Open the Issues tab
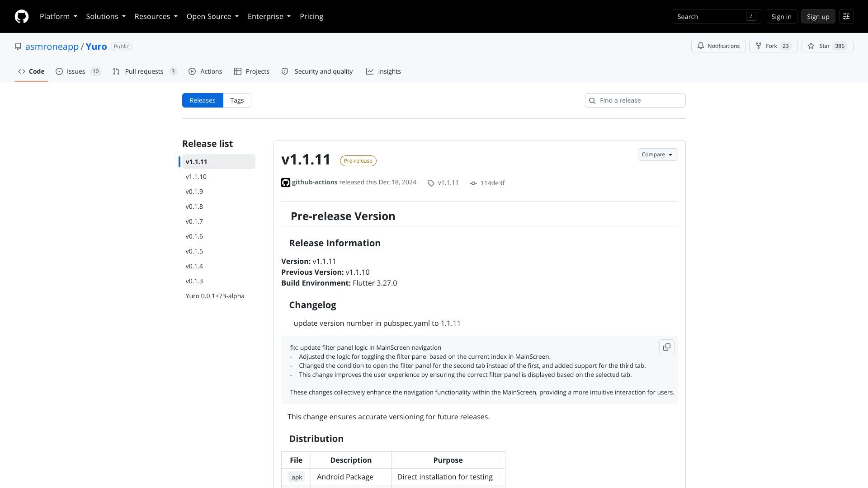Viewport: 868px width, 488px height. pyautogui.click(x=78, y=71)
